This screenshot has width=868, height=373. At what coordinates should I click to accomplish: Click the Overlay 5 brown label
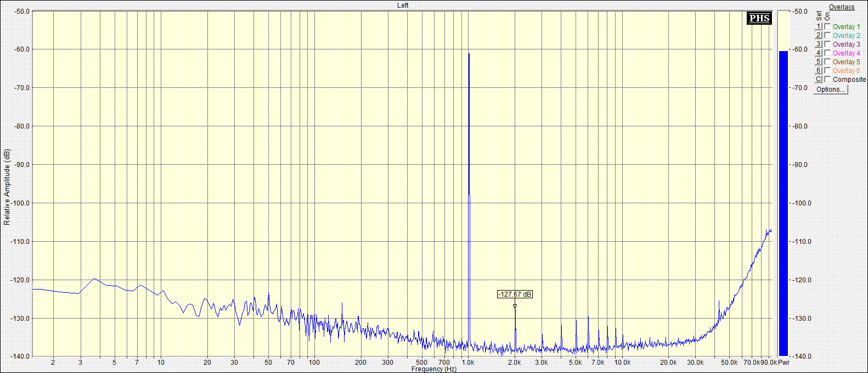point(847,62)
